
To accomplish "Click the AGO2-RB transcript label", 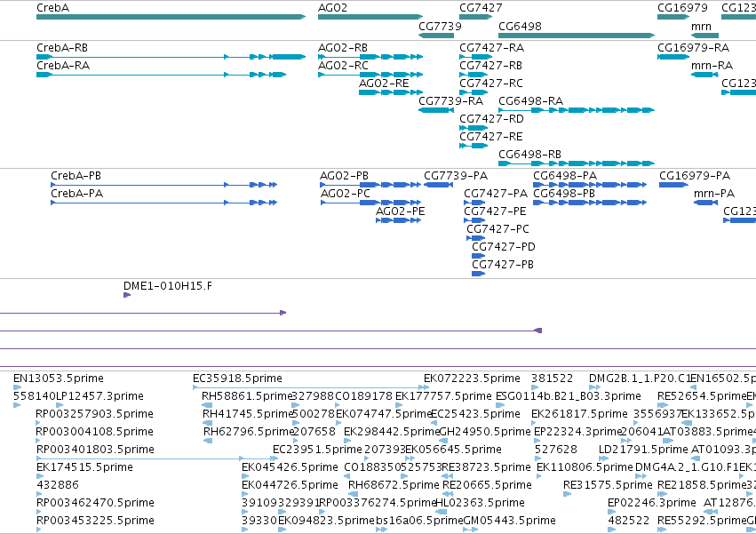I will 342,48.
